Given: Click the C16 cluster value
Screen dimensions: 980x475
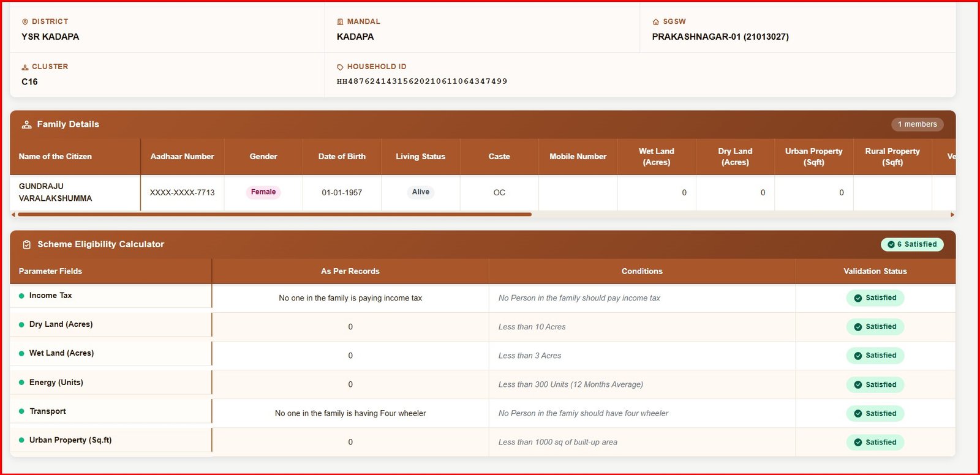Looking at the screenshot, I should (29, 82).
